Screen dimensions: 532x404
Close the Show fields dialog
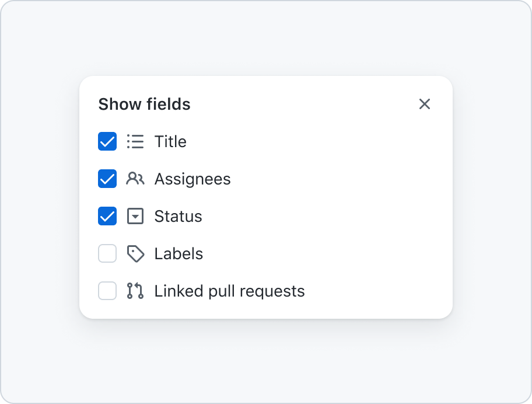click(x=425, y=104)
